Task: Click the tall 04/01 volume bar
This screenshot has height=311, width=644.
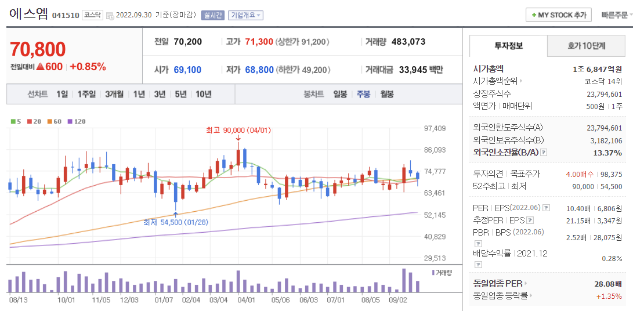Action: (x=238, y=281)
